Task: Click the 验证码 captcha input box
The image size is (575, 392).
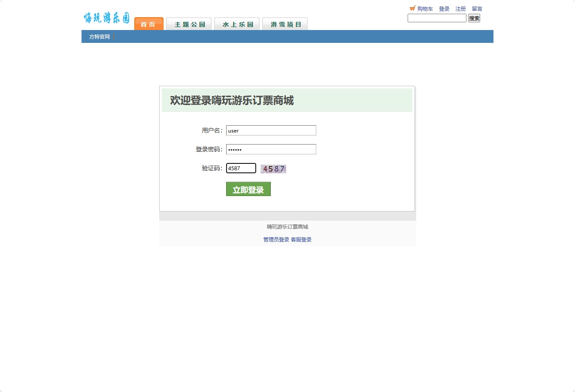Action: [x=241, y=168]
